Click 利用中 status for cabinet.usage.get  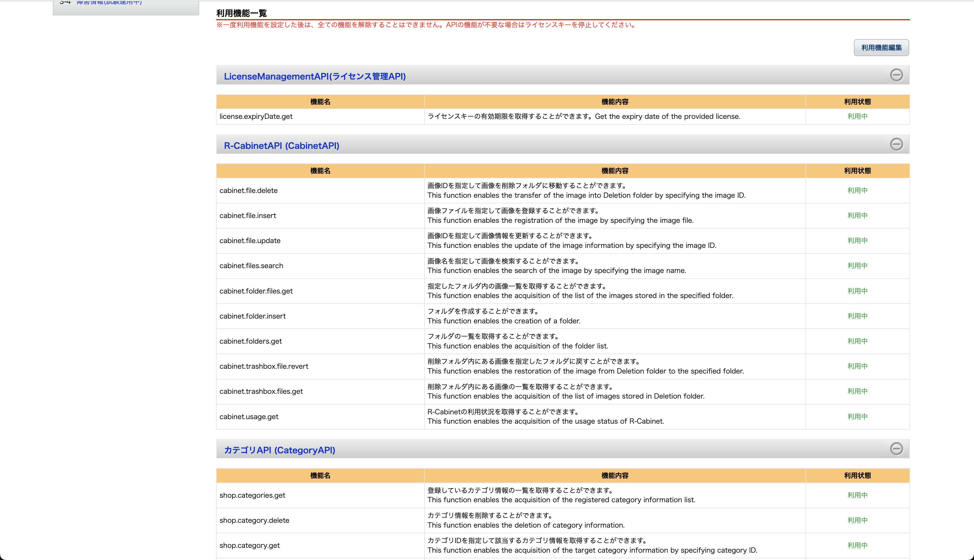pos(857,417)
